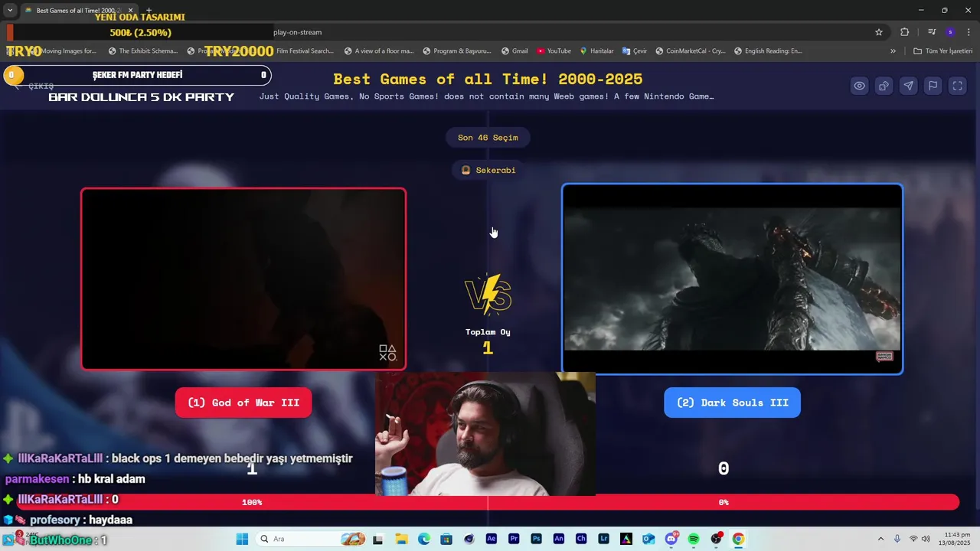Launch Microsoft Edge from the taskbar
The image size is (980, 551).
coord(424,539)
